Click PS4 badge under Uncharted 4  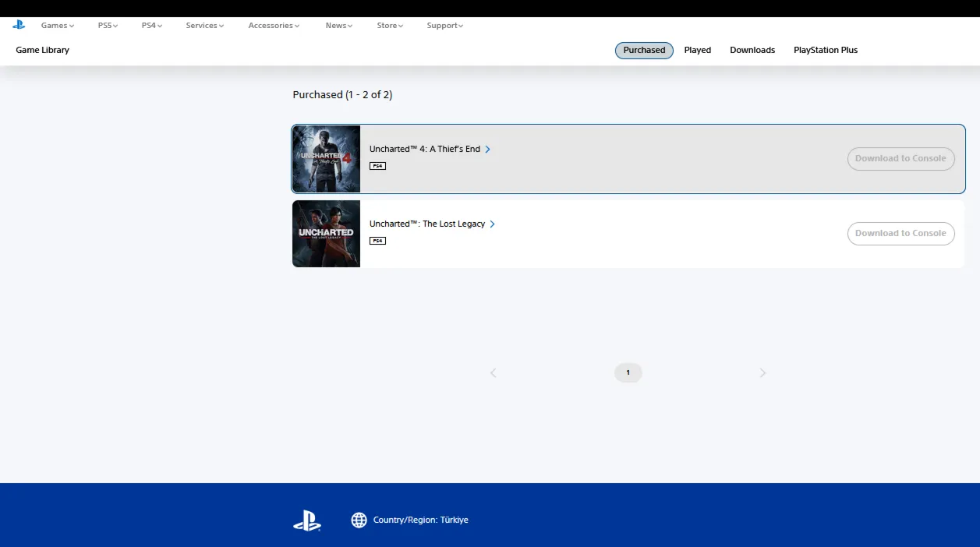[377, 166]
